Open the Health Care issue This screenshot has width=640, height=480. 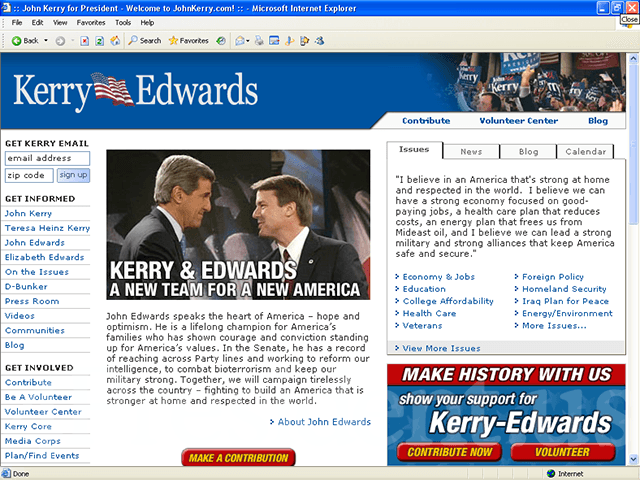pyautogui.click(x=429, y=313)
